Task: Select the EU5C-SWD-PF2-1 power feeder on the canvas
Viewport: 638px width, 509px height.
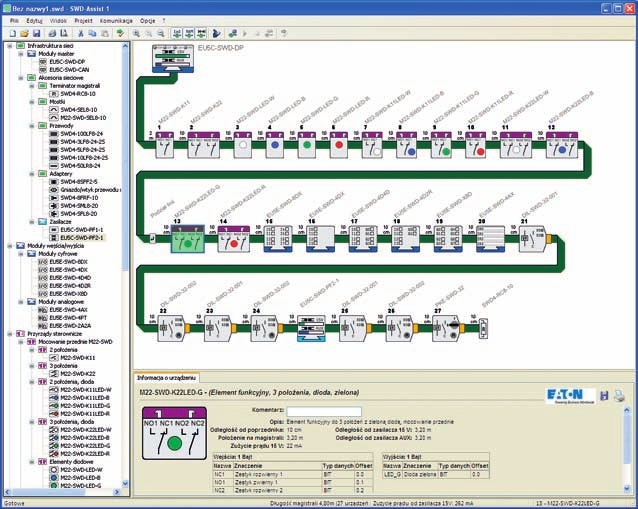Action: point(311,328)
